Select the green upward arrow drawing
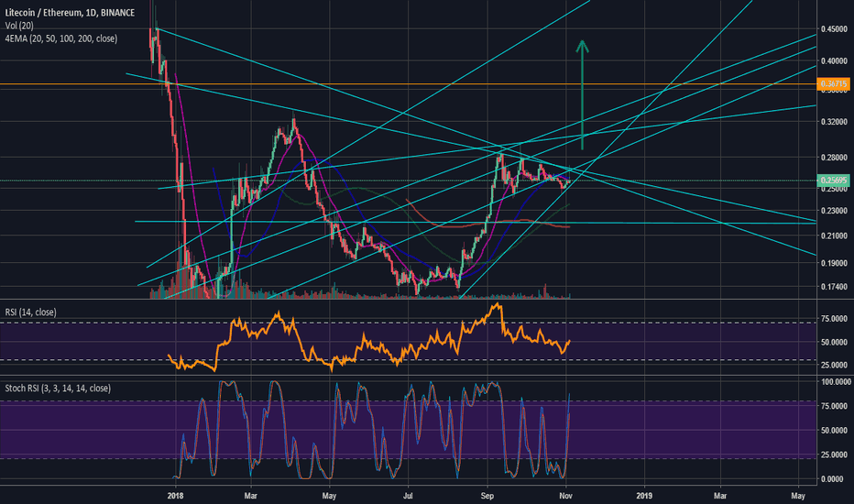Image resolution: width=854 pixels, height=504 pixels. coord(582,94)
